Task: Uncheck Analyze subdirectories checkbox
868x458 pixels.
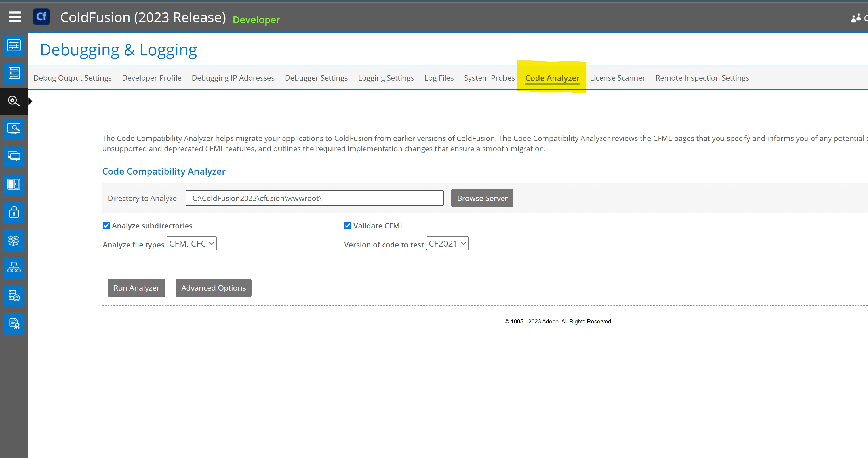Action: click(106, 226)
